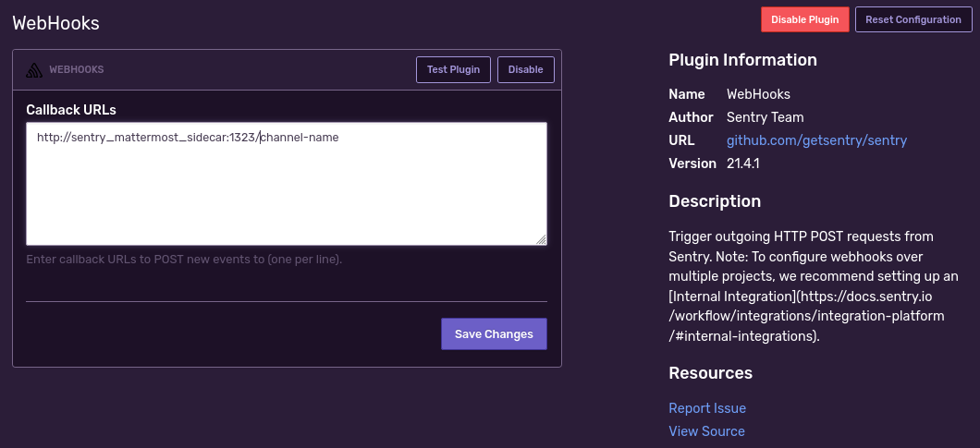Click the Name label in Plugin Information
This screenshot has width=980, height=448.
pos(686,93)
